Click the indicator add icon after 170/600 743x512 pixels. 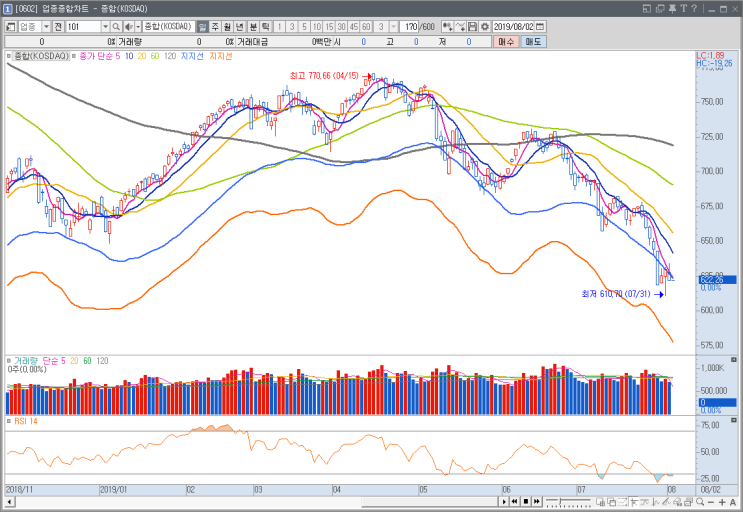click(x=447, y=27)
